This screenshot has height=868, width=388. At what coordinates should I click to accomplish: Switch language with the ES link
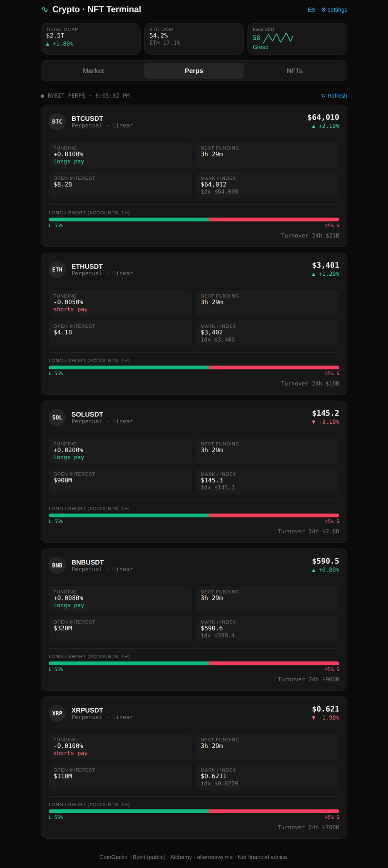point(312,10)
